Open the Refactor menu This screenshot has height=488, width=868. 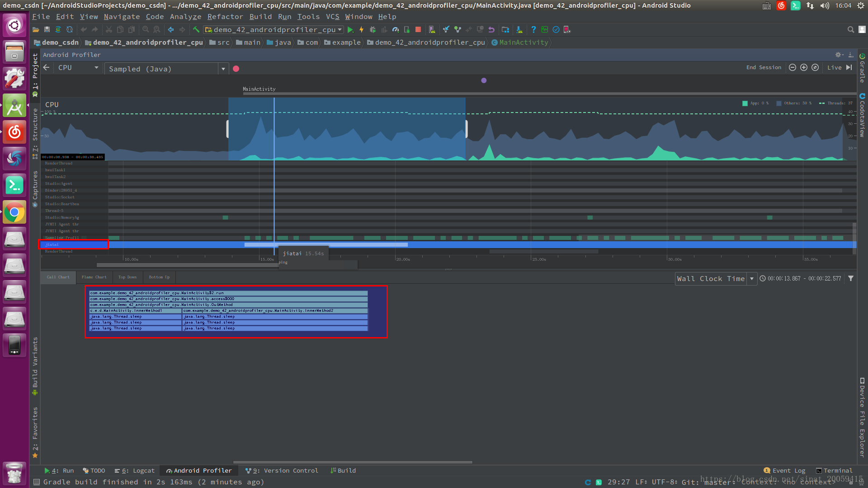(x=225, y=17)
